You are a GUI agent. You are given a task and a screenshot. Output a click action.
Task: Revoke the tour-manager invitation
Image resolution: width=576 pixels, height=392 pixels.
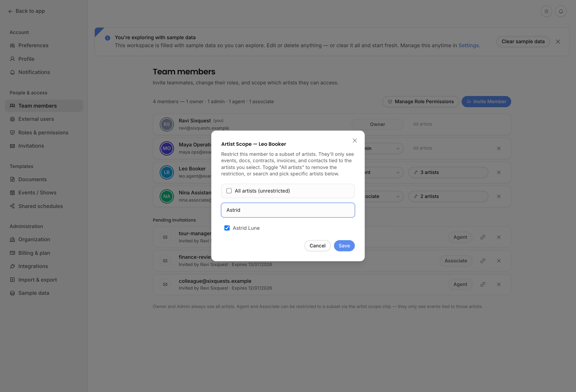499,237
